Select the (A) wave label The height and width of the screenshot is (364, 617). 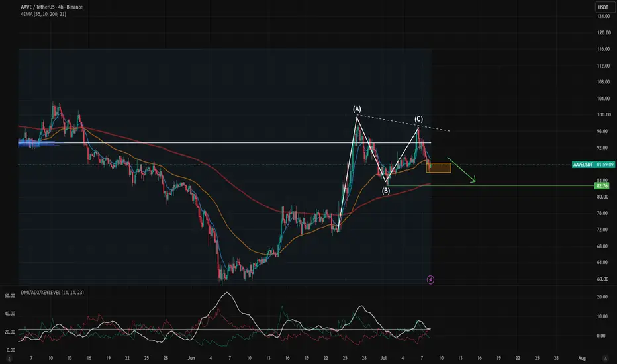point(357,109)
